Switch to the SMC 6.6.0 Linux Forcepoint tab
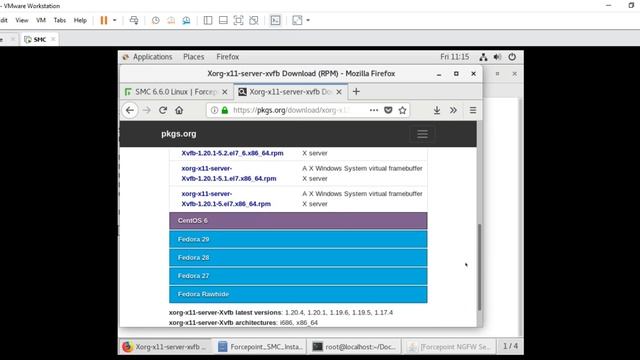 pyautogui.click(x=176, y=92)
